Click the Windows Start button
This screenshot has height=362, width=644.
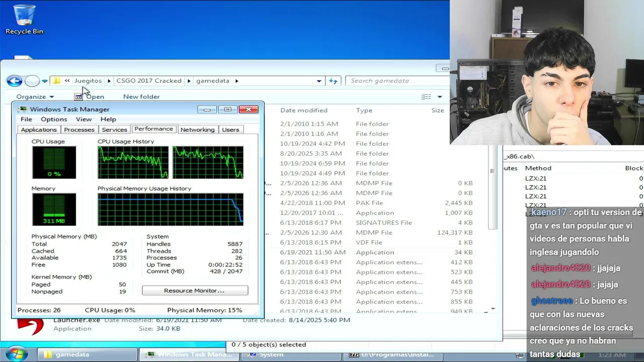click(16, 353)
